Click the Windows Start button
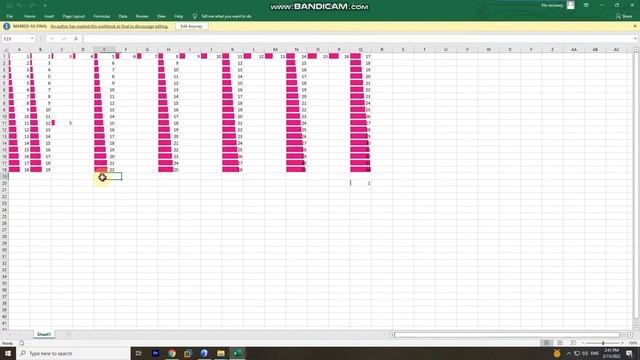Viewport: 640px width, 360px height. (8, 353)
